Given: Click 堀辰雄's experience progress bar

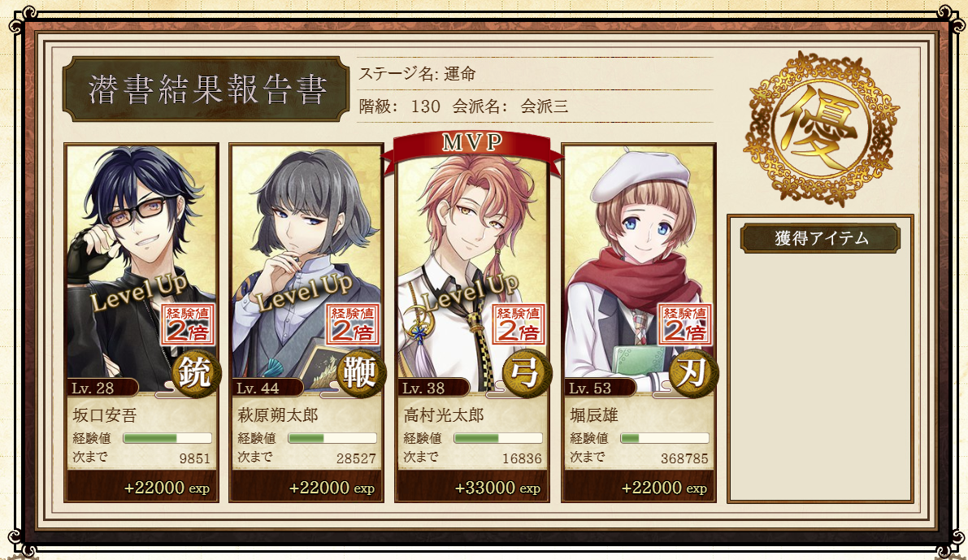Looking at the screenshot, I should (664, 438).
